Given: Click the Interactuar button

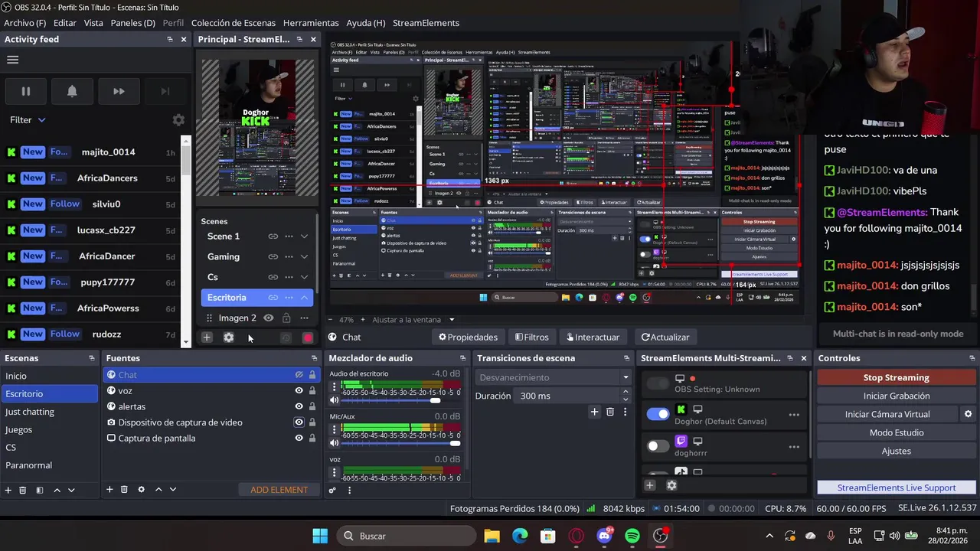Looking at the screenshot, I should tap(593, 337).
